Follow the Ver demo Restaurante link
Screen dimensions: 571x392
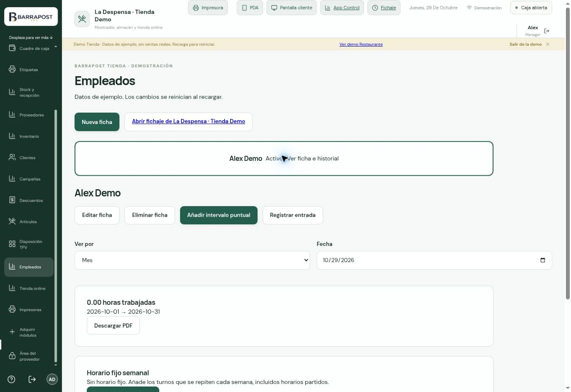point(361,44)
